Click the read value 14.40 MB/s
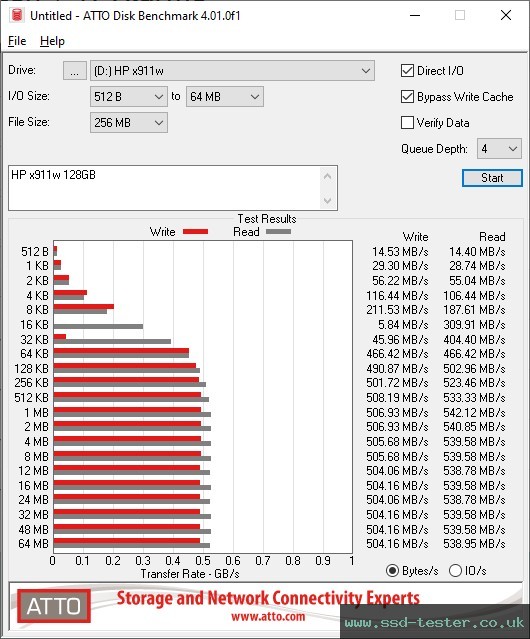This screenshot has width=530, height=639. coord(477,251)
